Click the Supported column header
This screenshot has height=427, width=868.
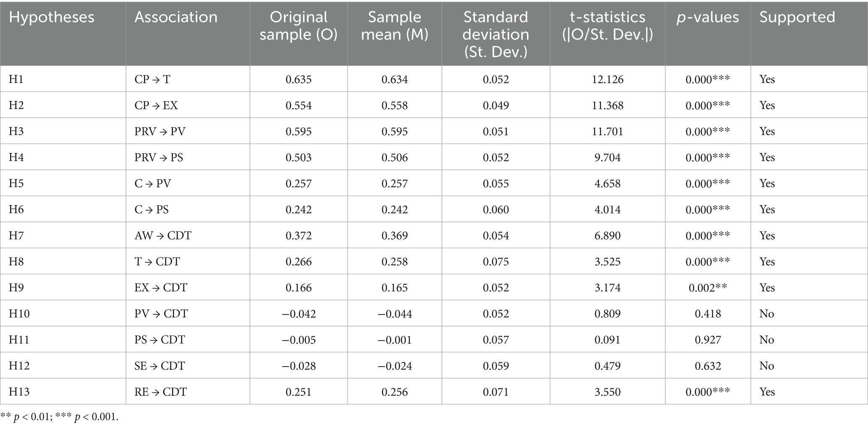point(797,17)
